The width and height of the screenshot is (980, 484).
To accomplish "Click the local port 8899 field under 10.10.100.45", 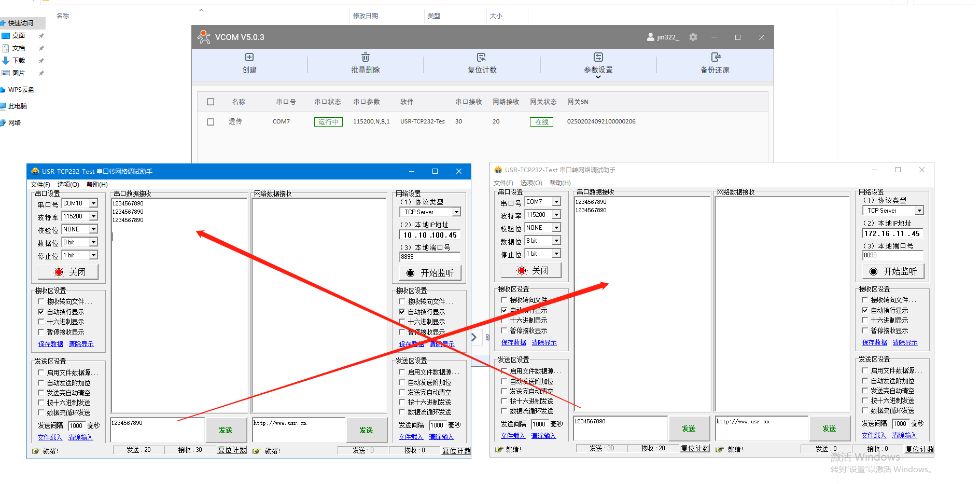I will tap(429, 257).
